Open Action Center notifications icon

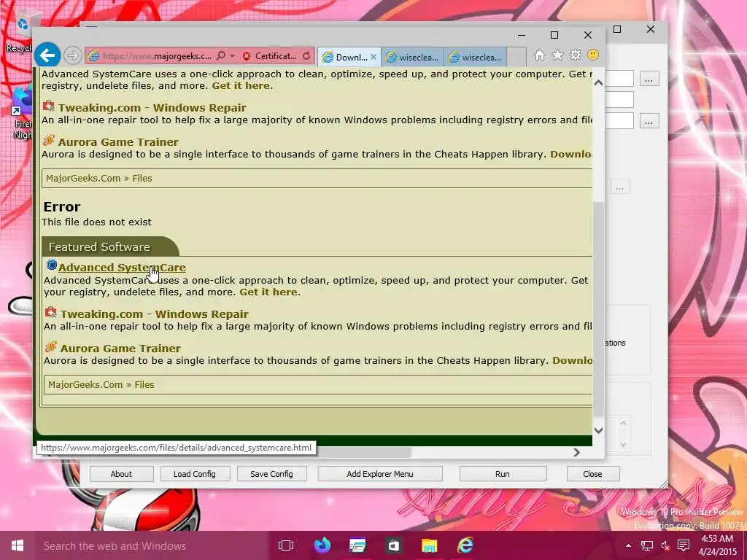click(x=684, y=545)
